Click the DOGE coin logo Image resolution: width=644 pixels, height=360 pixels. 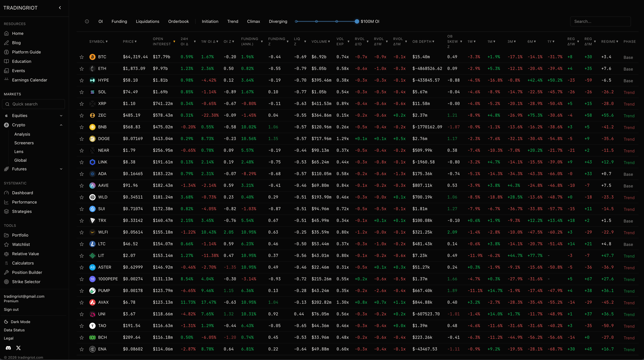pyautogui.click(x=92, y=139)
